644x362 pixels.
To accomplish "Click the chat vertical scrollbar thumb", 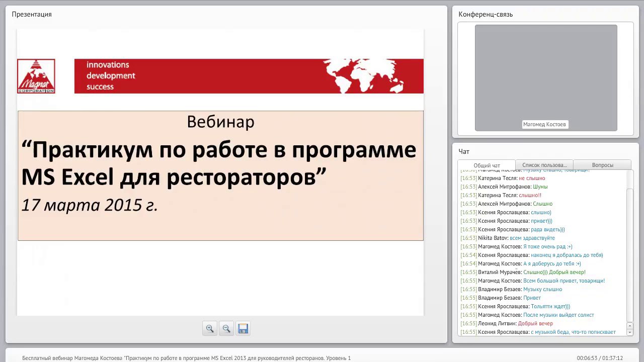I will click(x=630, y=255).
